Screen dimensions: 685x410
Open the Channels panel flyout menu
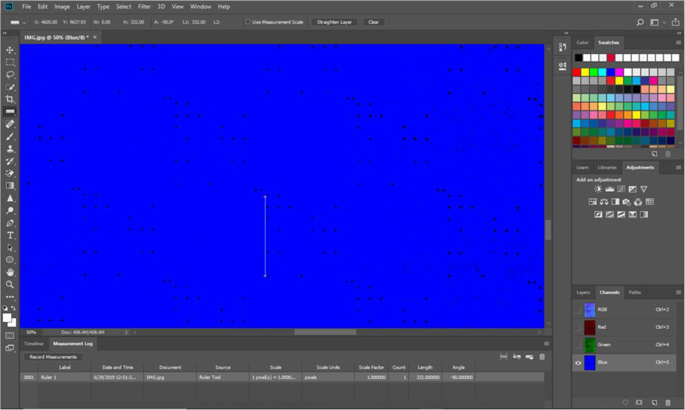[x=679, y=292]
